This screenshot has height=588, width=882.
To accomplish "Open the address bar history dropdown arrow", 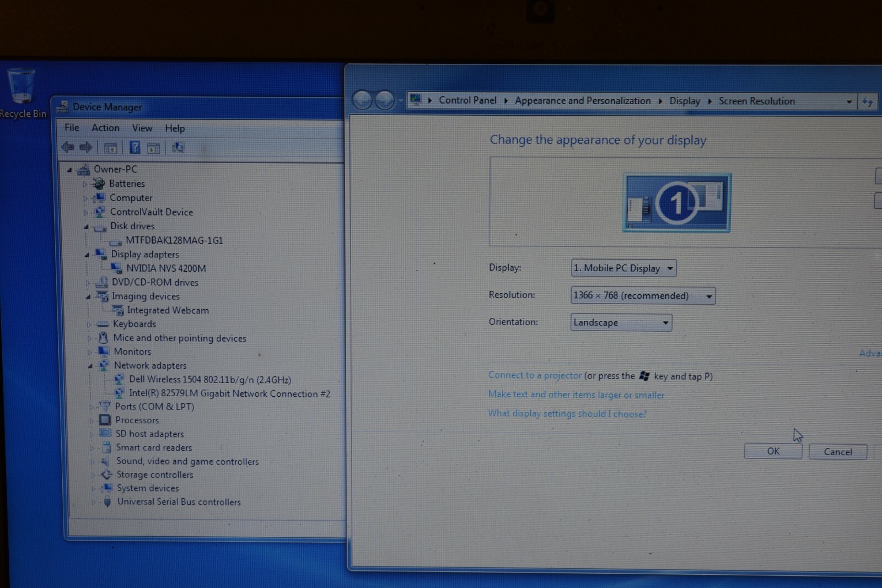I will 849,102.
